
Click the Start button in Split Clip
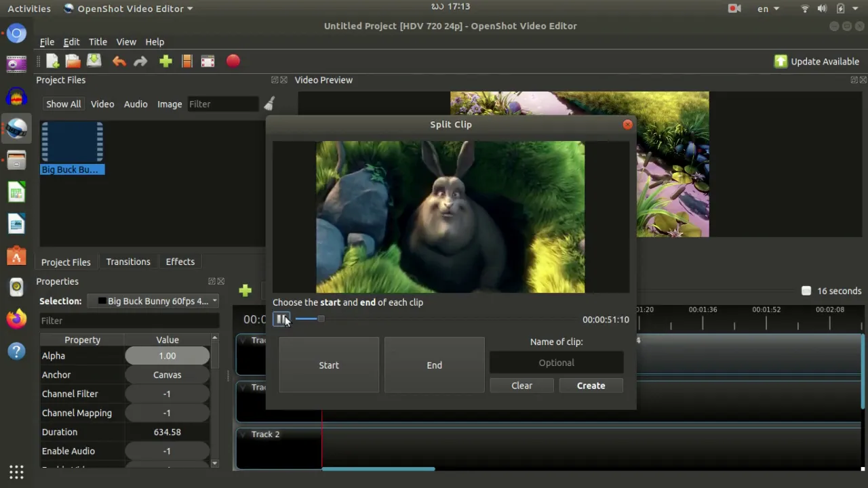[x=329, y=365]
